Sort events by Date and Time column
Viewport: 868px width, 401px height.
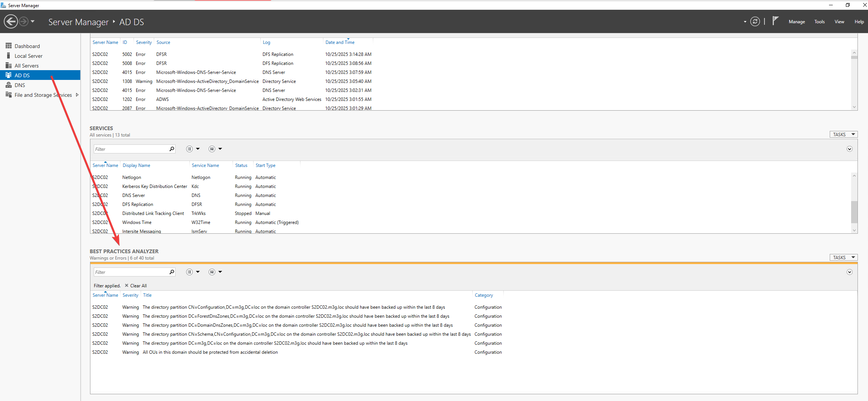[x=339, y=42]
